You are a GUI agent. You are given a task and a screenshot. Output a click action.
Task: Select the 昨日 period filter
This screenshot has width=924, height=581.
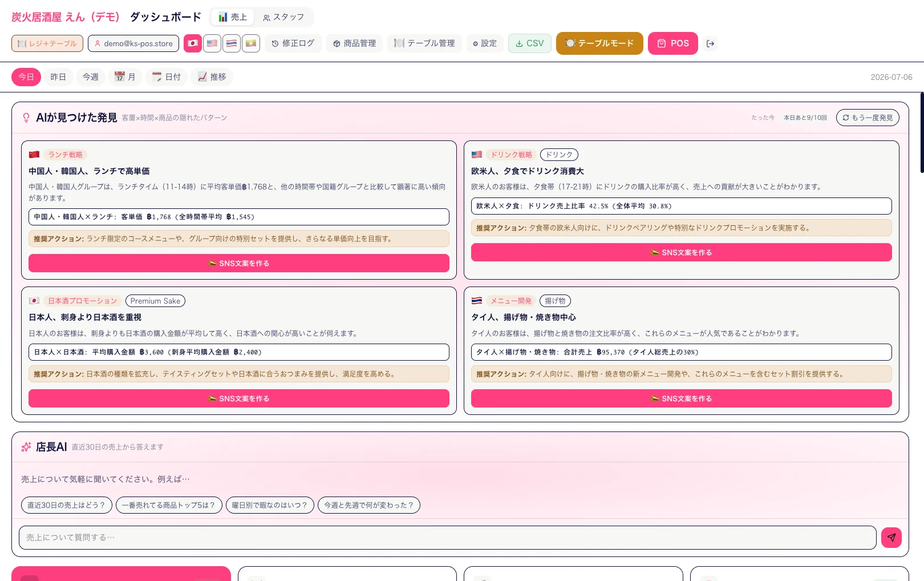tap(58, 77)
